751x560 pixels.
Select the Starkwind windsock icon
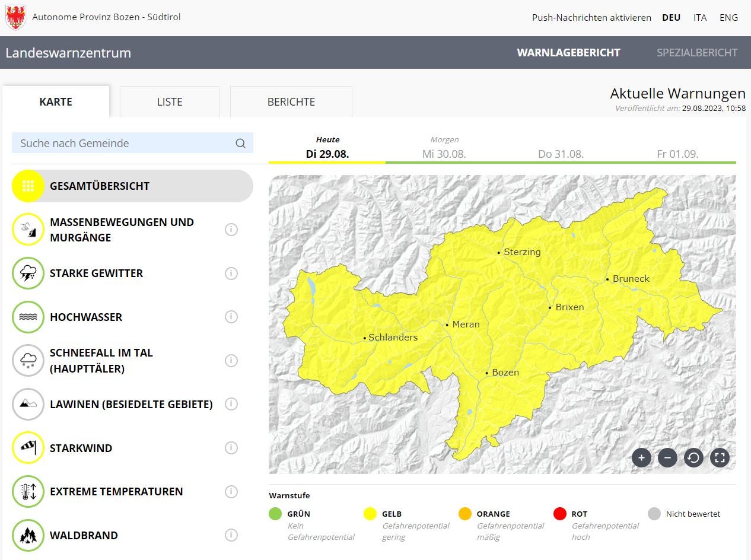[x=28, y=448]
